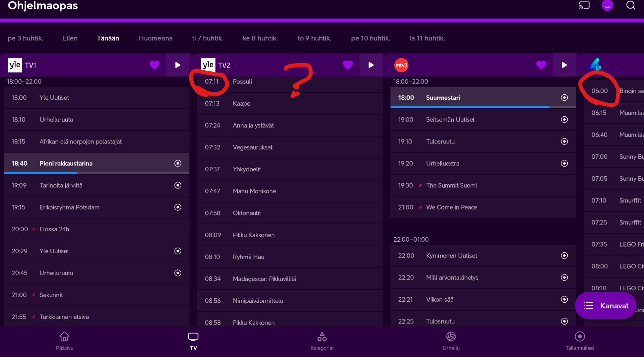The image size is (644, 357).
Task: Open the search magnifier icon
Action: (x=630, y=6)
